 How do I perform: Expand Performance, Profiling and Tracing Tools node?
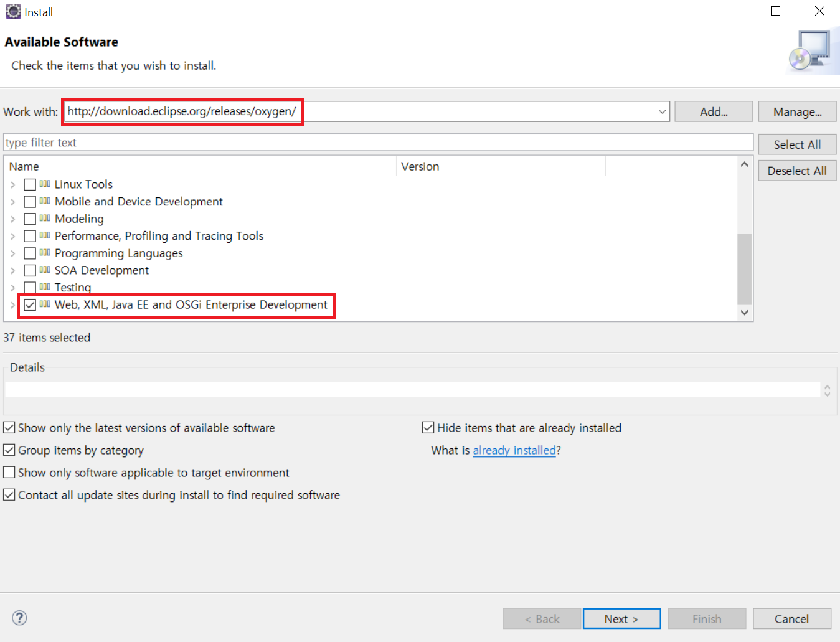[x=12, y=236]
